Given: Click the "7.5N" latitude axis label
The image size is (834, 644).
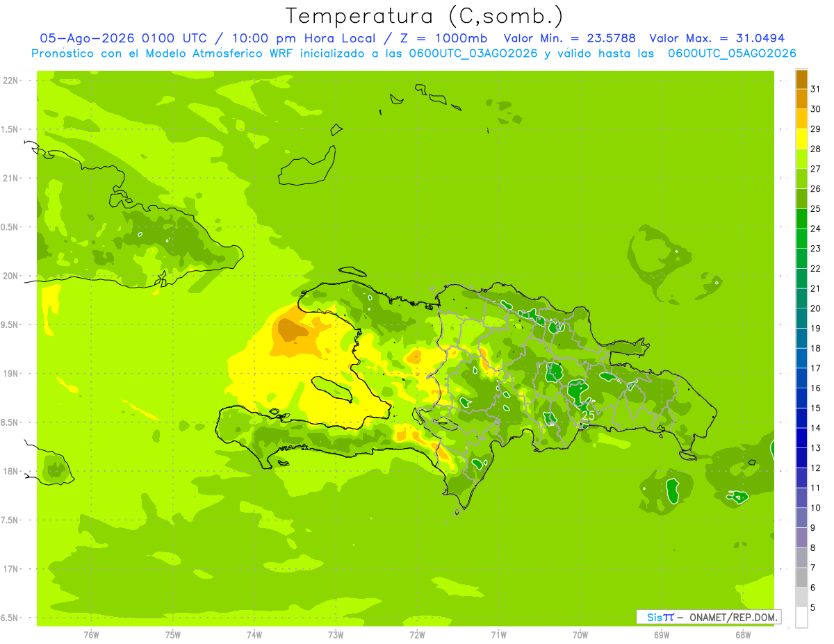Looking at the screenshot, I should pyautogui.click(x=10, y=520).
